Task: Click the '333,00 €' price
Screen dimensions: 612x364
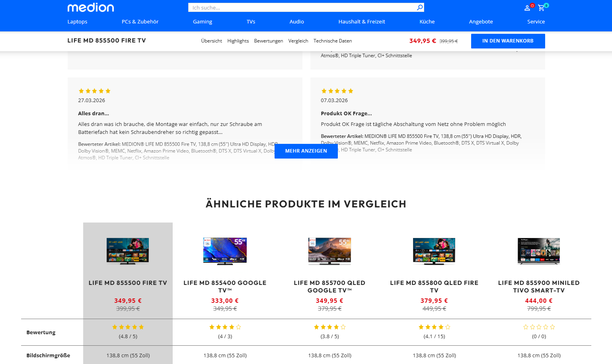Action: (225, 301)
